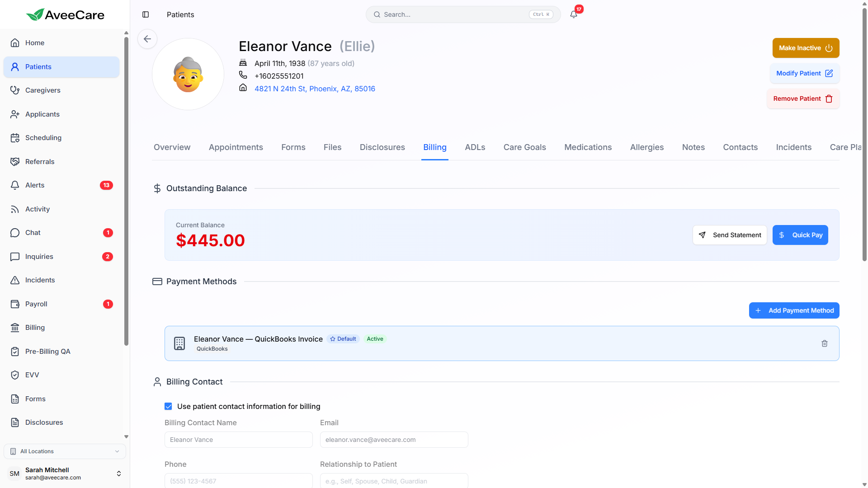Uncheck use patient contact information for billing

point(168,406)
